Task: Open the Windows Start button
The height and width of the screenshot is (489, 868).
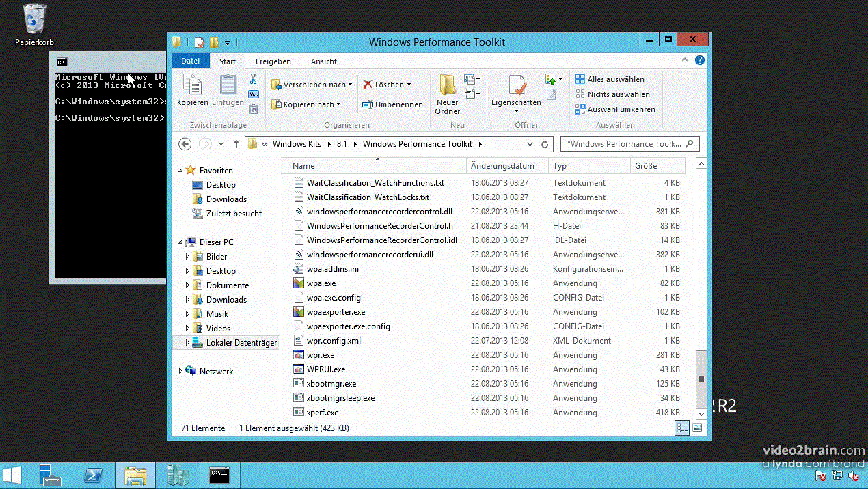Action: click(12, 475)
